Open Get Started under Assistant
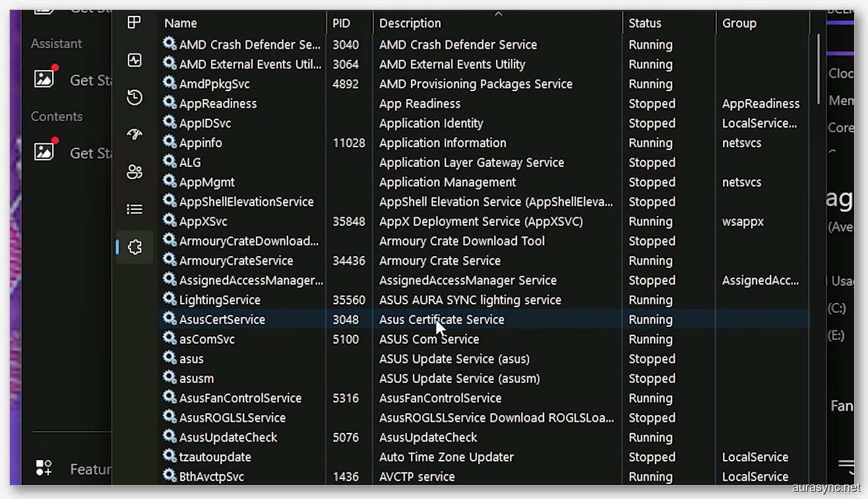 (x=92, y=80)
